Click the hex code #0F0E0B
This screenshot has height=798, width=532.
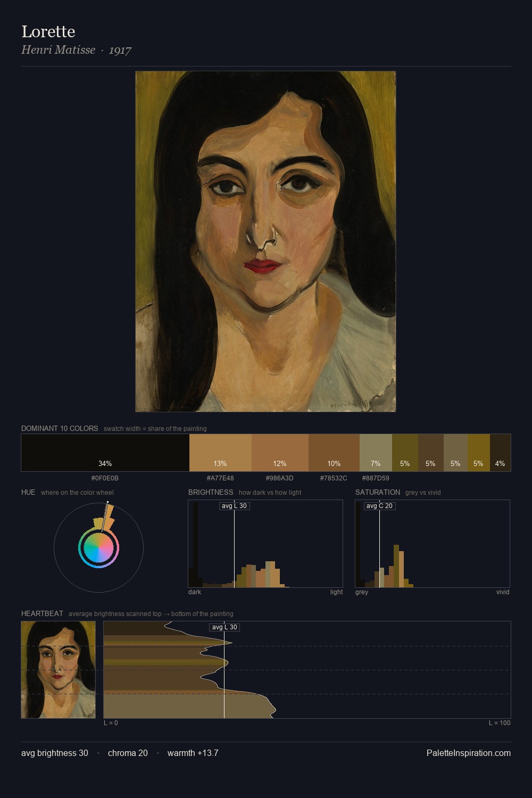(105, 478)
